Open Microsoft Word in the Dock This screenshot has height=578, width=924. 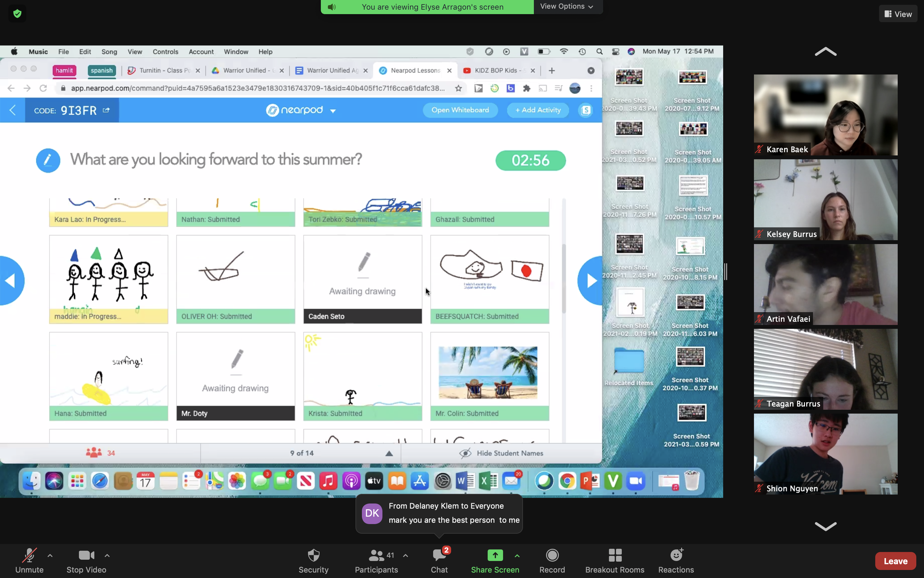[x=465, y=481]
